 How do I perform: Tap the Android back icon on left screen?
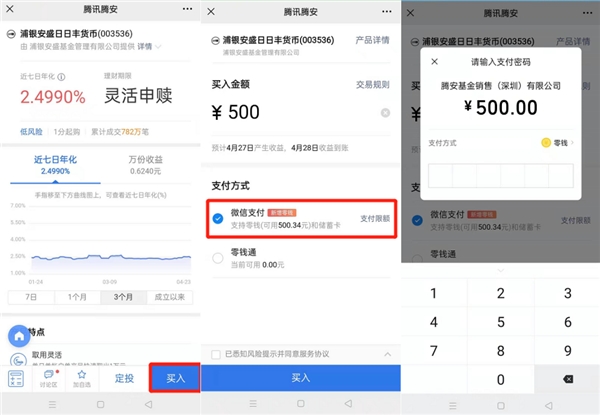(148, 404)
